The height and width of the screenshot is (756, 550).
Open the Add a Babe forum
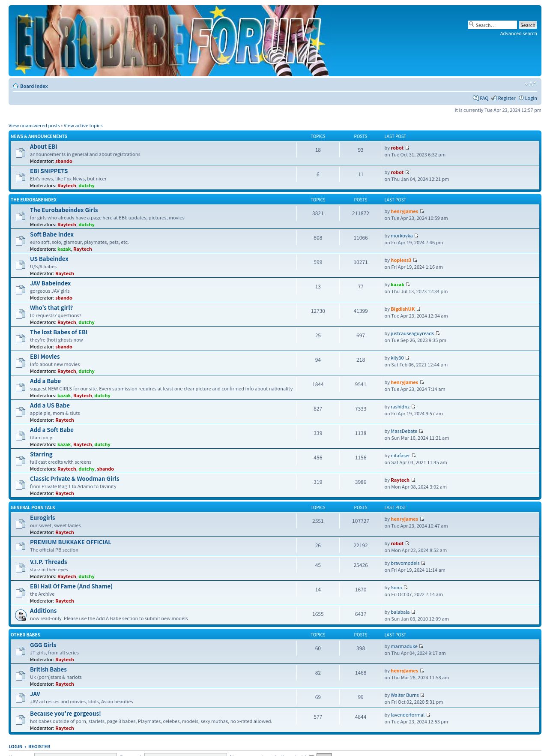pyautogui.click(x=45, y=381)
